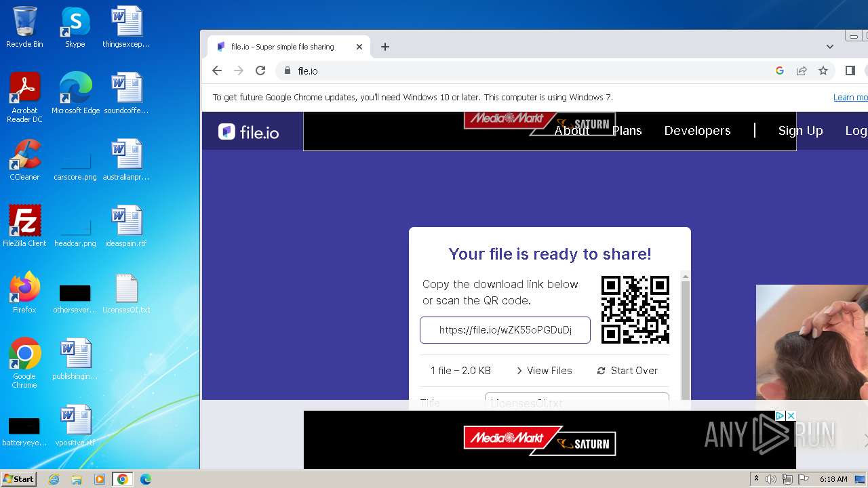Click the share page icon in address bar
This screenshot has height=488, width=868.
(x=802, y=70)
